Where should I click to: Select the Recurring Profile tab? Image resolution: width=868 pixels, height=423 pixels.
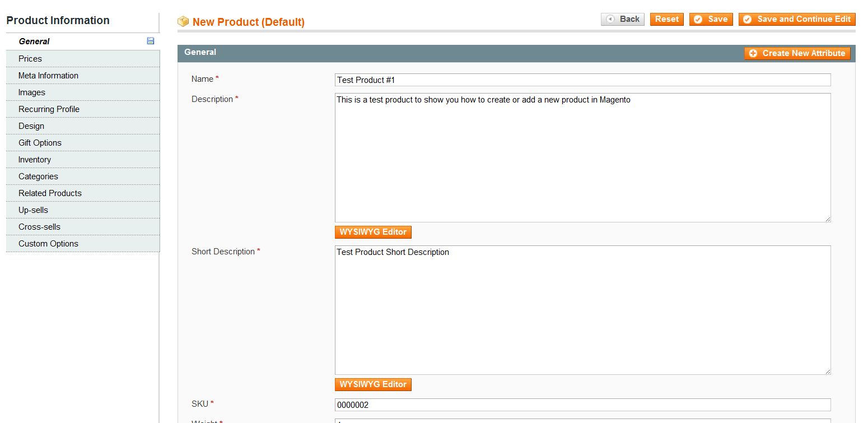pos(49,109)
